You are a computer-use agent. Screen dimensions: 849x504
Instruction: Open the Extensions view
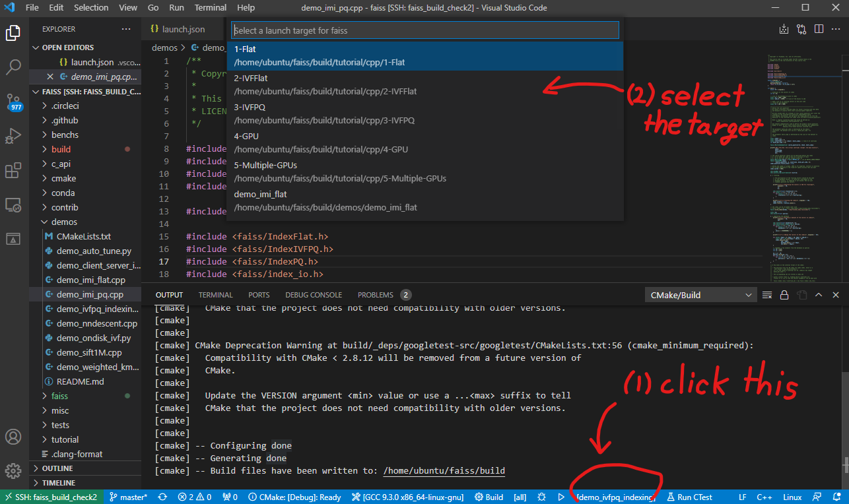[x=13, y=170]
